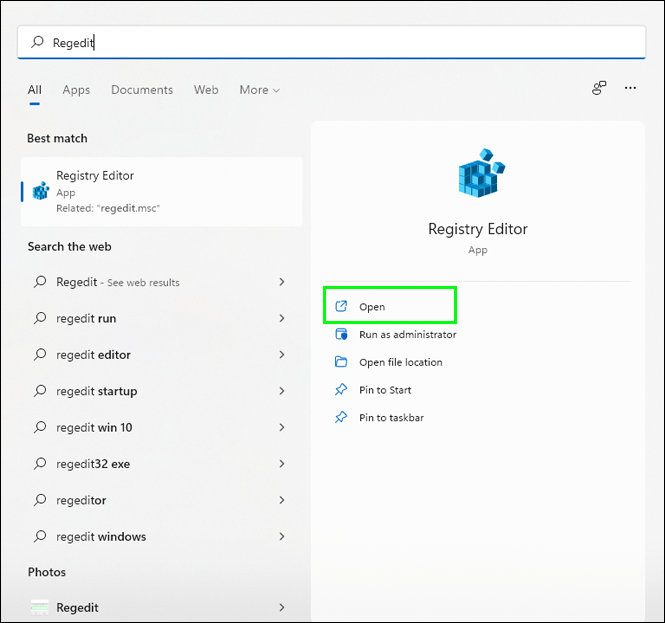This screenshot has width=665, height=623.
Task: Switch to the All tab
Action: tap(35, 90)
